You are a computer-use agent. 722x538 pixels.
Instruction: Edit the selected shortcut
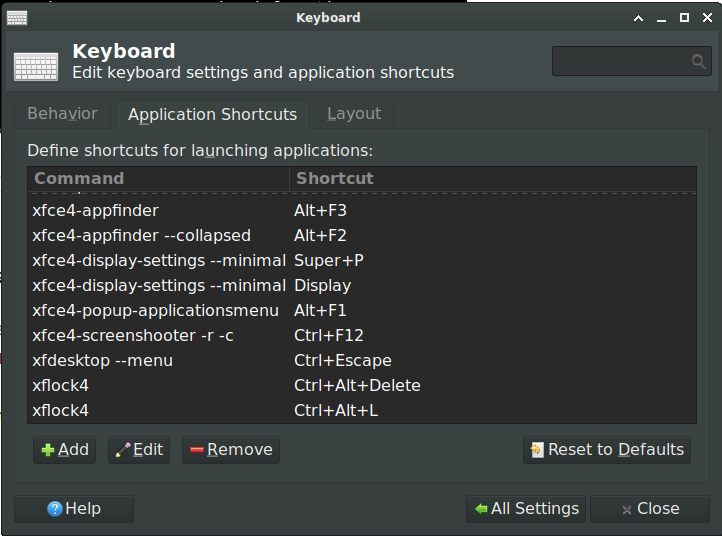[139, 450]
